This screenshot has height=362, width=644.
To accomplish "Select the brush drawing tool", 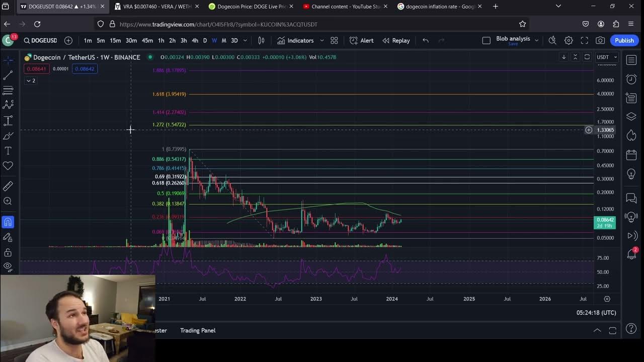I will [8, 136].
